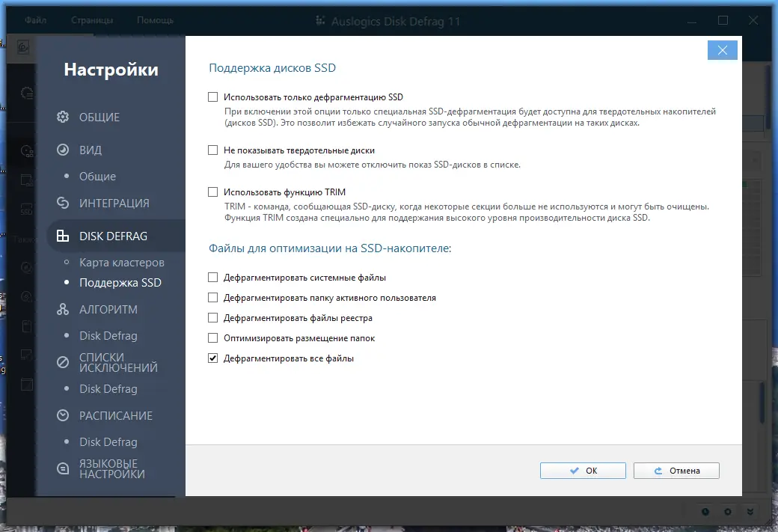Expand the double-chevron in main window bottom bar
The width and height of the screenshot is (778, 532).
click(750, 512)
